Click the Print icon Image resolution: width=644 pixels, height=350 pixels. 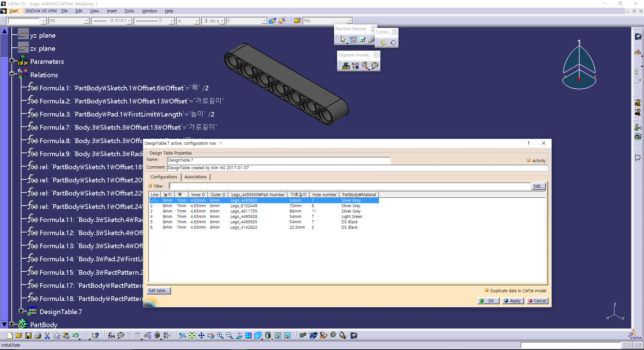coord(38,336)
